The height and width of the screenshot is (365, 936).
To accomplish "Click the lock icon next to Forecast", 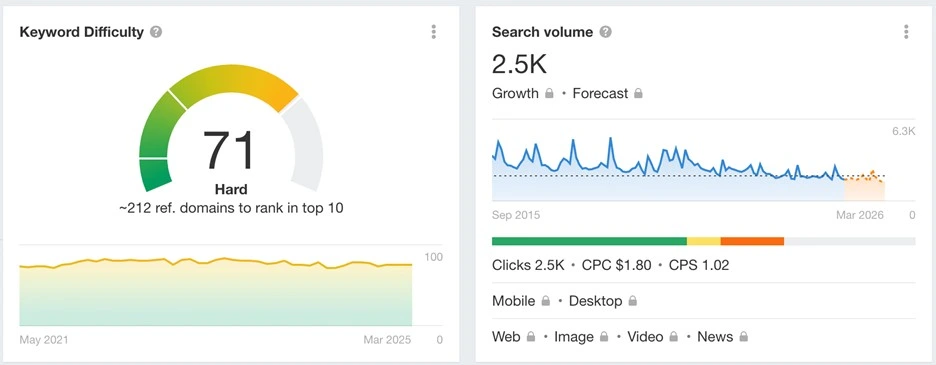I will (x=638, y=93).
